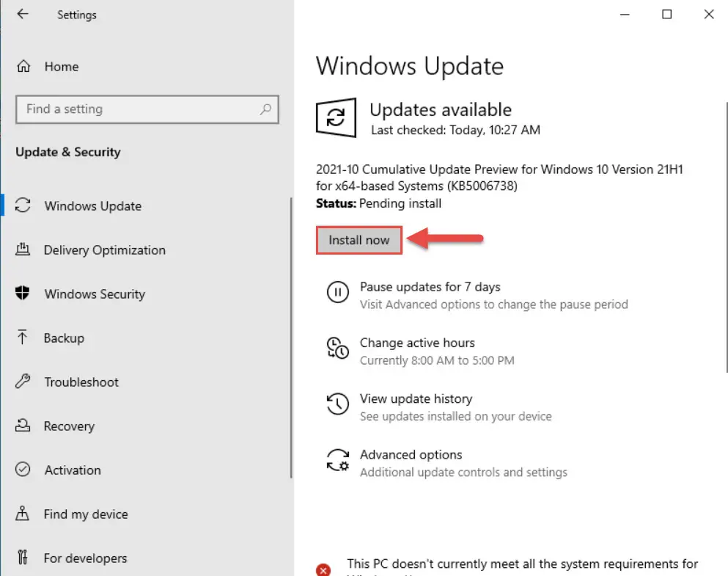Click the Last checked timestamp text
This screenshot has height=576, width=728.
pos(455,130)
